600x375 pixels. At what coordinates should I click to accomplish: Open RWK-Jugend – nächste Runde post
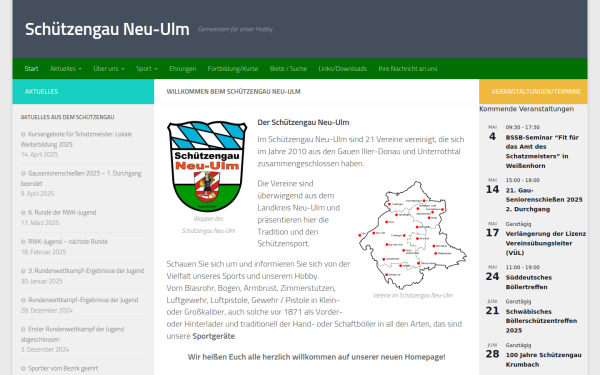(x=68, y=241)
